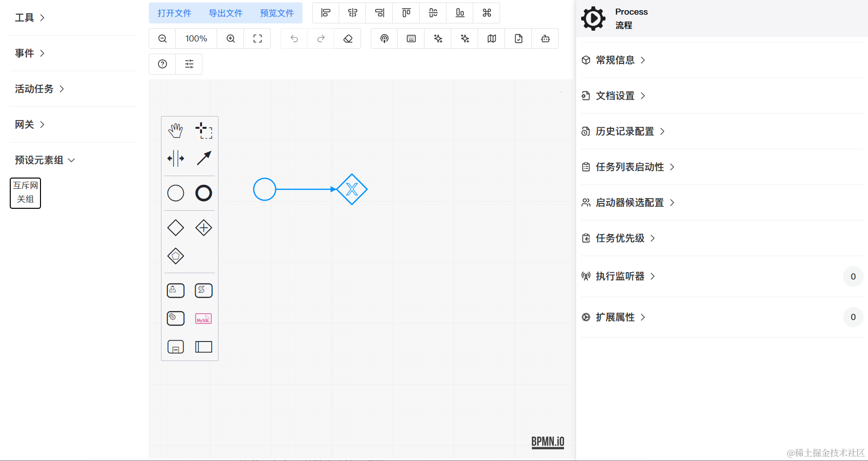This screenshot has height=461, width=868.
Task: Open the keyboard shortcuts icon
Action: [x=410, y=38]
